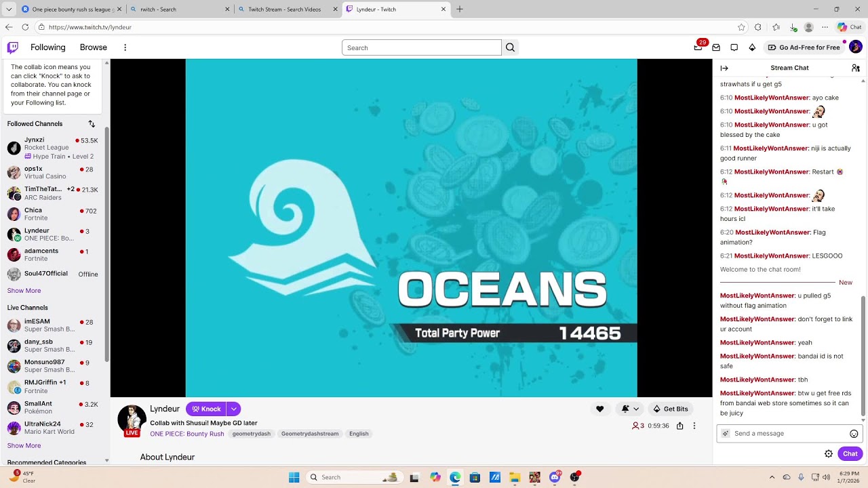This screenshot has width=868, height=488.
Task: Click Lyndeur's channel avatar with LIVE badge
Action: 132,420
